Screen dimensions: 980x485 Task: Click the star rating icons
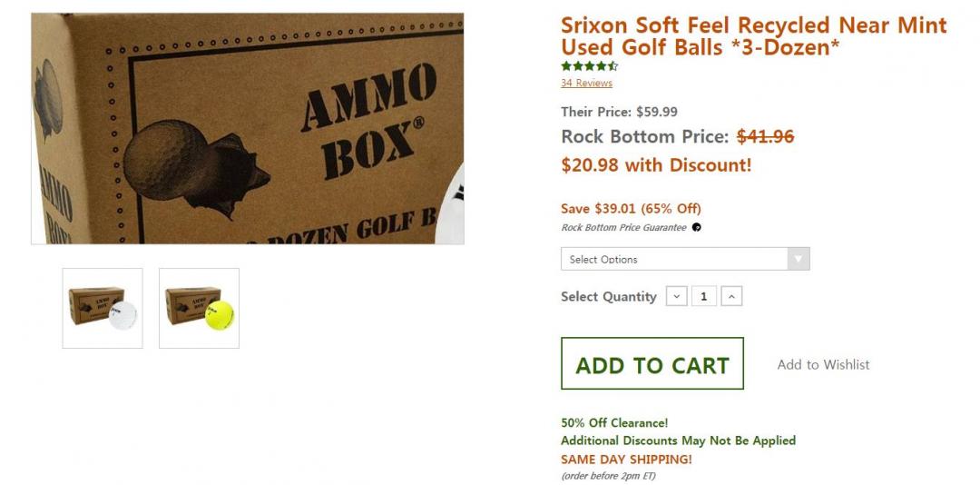pyautogui.click(x=589, y=66)
